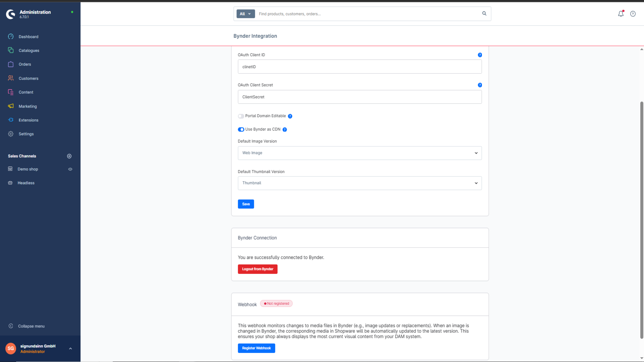Click the Demo shop storefront icon

coord(10,169)
